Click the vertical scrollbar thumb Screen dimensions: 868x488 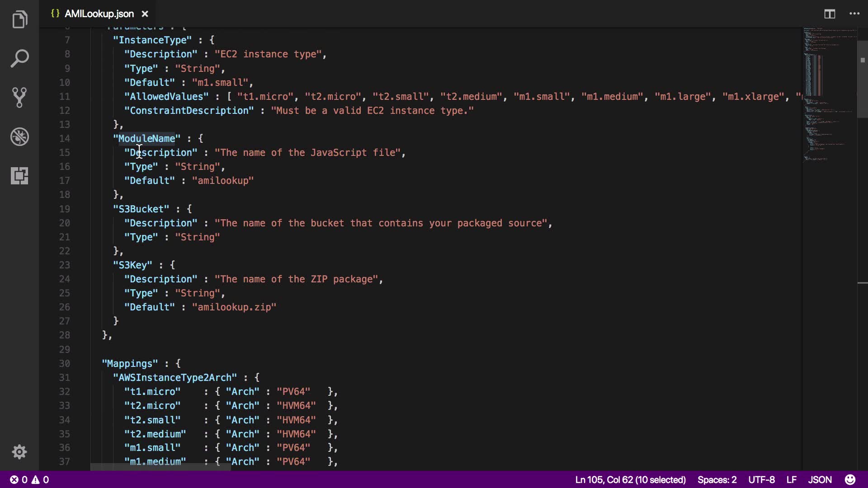(862, 79)
